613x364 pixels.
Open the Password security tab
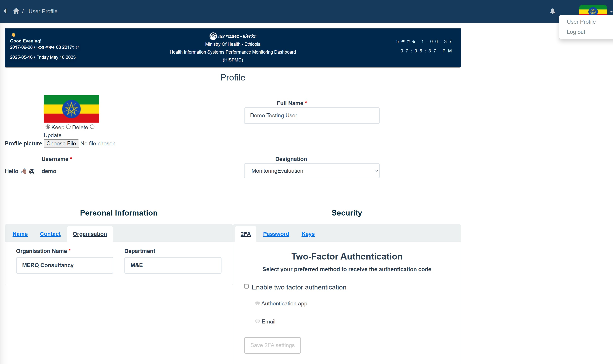click(276, 234)
